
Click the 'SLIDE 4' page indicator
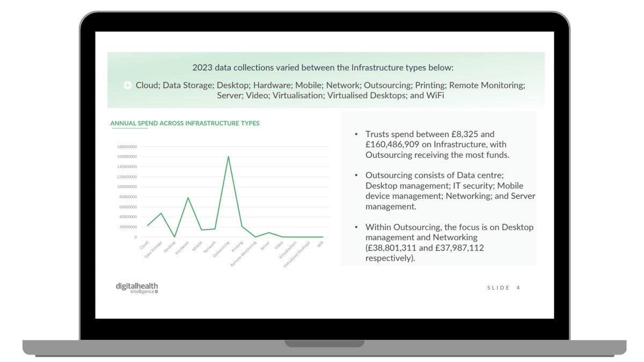503,288
